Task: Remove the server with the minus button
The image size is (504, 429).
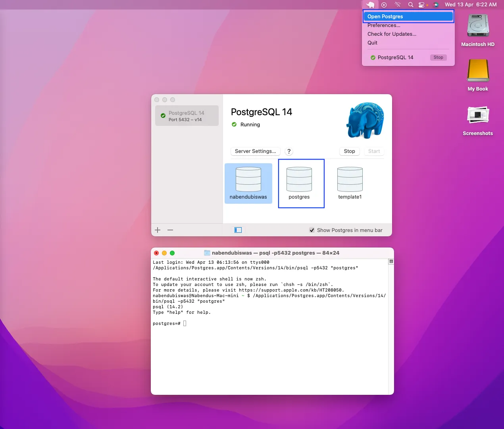Action: click(170, 230)
